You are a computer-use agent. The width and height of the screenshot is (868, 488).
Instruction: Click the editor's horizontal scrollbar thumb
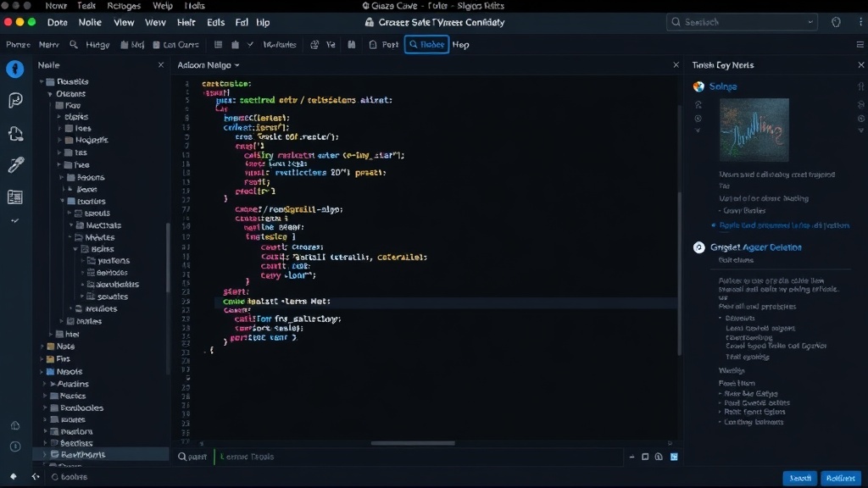[413, 443]
